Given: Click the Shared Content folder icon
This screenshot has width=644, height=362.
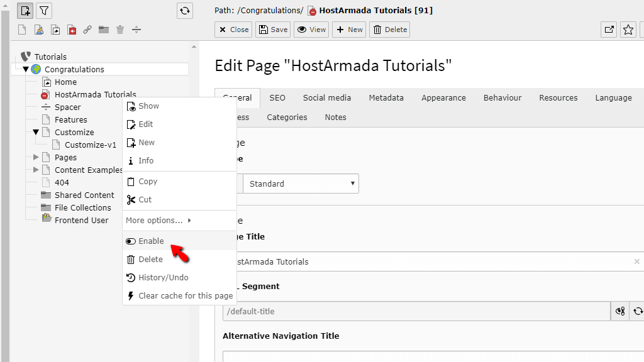Looking at the screenshot, I should point(46,195).
